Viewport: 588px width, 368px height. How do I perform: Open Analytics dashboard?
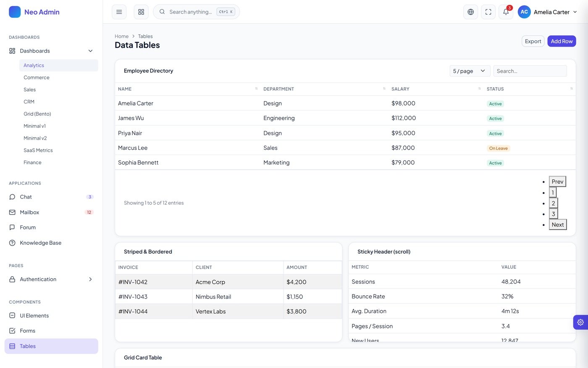point(58,65)
